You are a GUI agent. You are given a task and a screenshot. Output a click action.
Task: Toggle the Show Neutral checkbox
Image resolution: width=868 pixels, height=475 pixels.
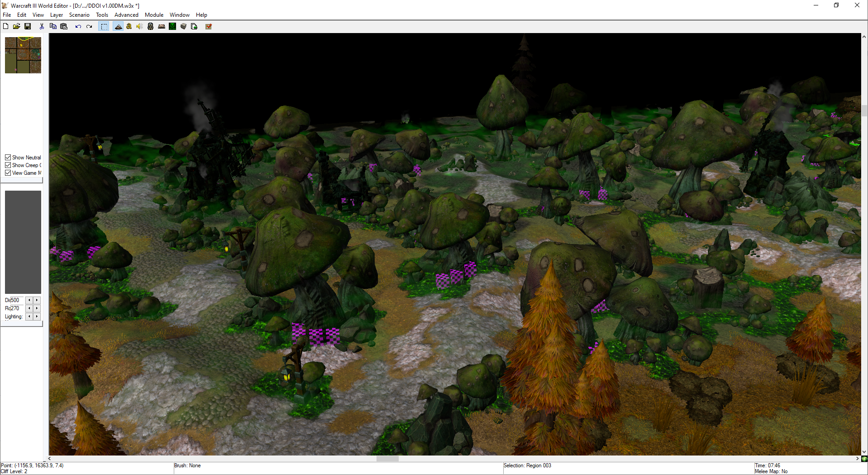(x=8, y=157)
